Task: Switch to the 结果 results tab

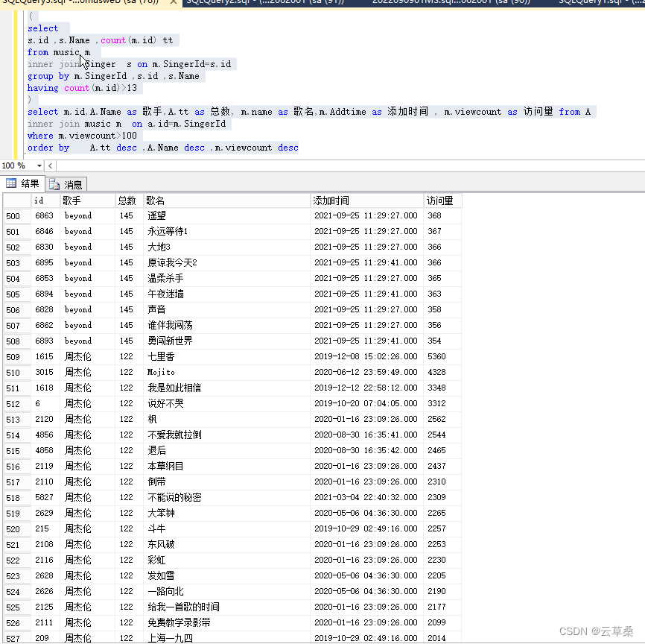Action: (x=22, y=183)
